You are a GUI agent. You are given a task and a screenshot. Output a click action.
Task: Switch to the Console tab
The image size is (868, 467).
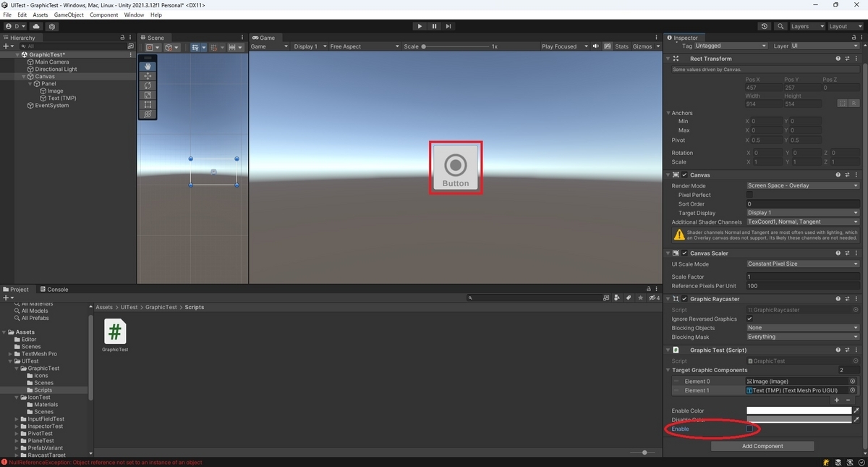(x=54, y=290)
